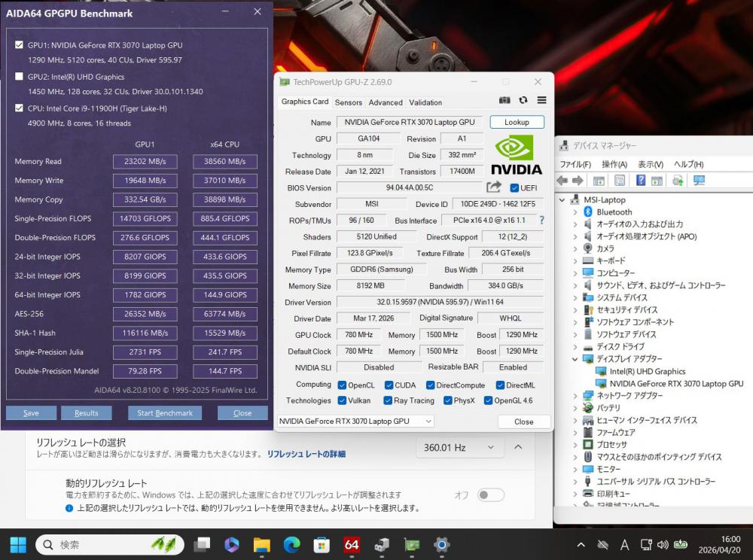Enable the GPU2 Intel UHD Graphics checkbox
This screenshot has width=753, height=560.
click(x=19, y=77)
